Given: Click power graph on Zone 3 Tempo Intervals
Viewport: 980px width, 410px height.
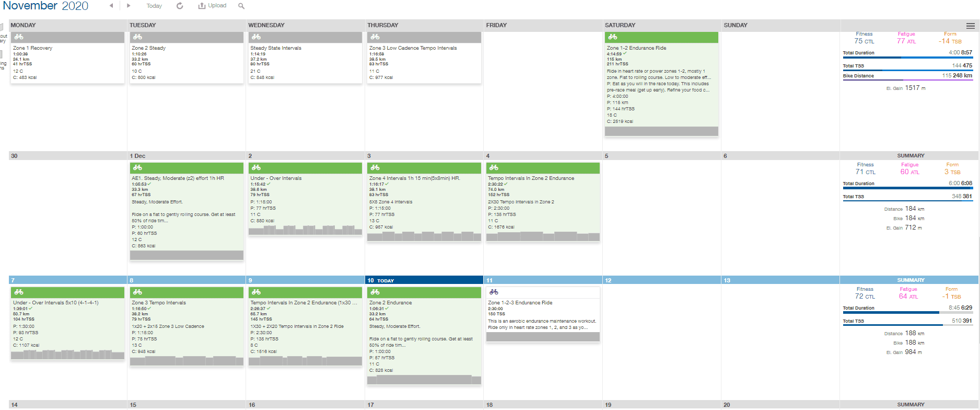Looking at the screenshot, I should point(186,360).
